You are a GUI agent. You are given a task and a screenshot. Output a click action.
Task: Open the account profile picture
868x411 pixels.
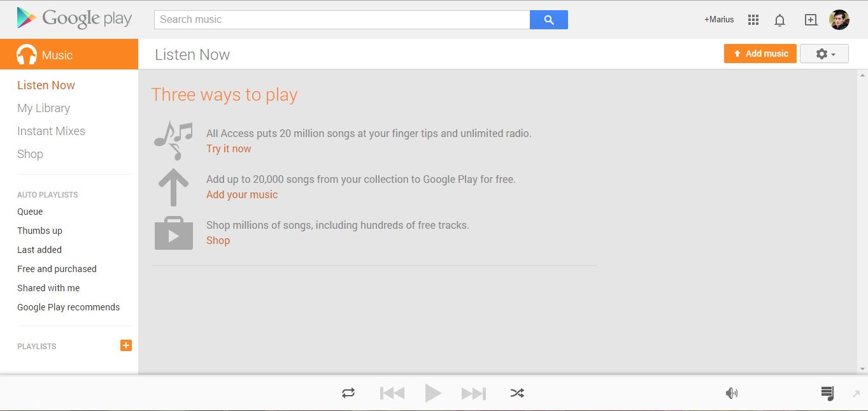(x=839, y=20)
